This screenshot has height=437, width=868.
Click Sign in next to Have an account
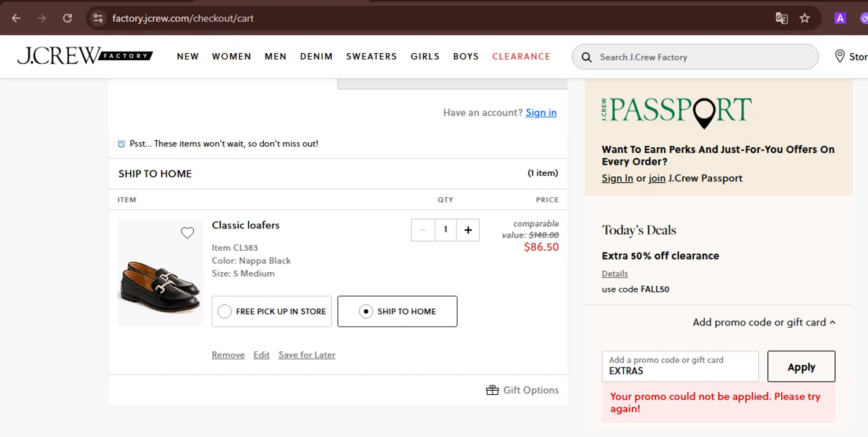[x=541, y=113]
